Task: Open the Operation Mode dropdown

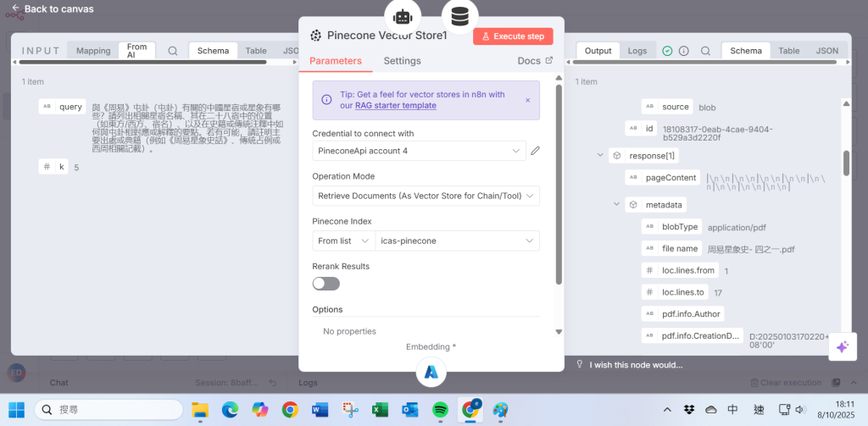Action: 426,196
